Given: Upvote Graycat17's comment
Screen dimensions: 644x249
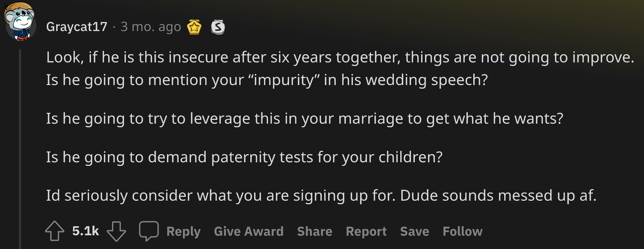Looking at the screenshot, I should click(x=55, y=231).
